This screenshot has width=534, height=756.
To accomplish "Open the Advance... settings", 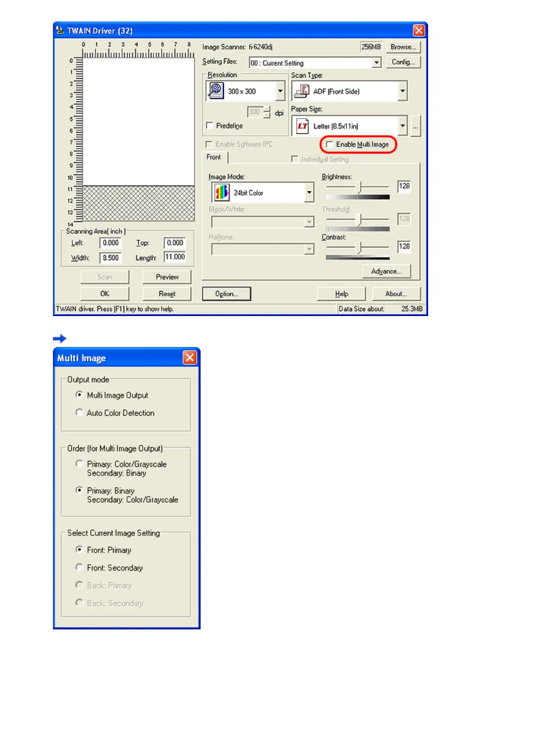I will [386, 271].
